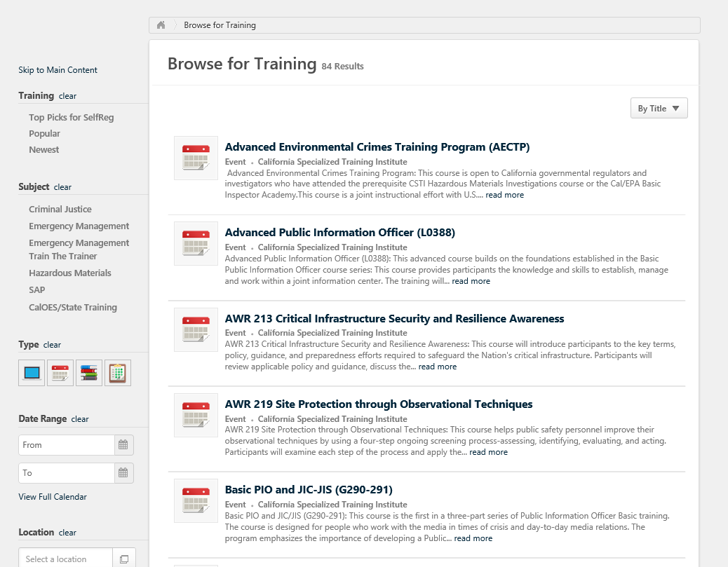Open the To date calendar picker icon

click(x=124, y=472)
